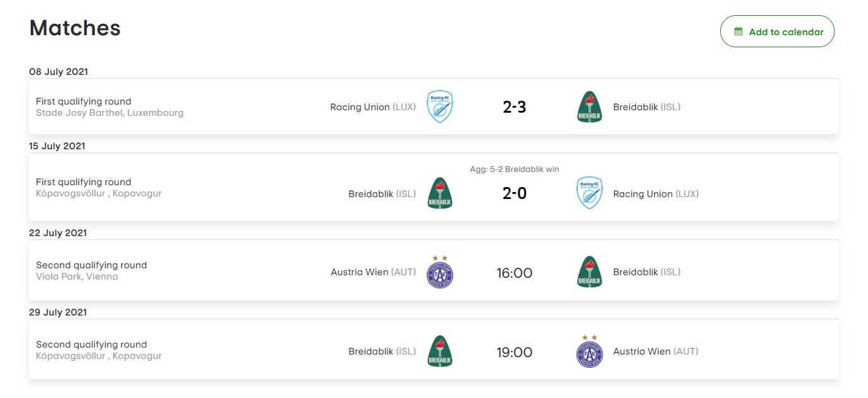Viewport: 868px width, 398px height.
Task: Click Racing Union crest in 08 July match
Action: point(440,107)
